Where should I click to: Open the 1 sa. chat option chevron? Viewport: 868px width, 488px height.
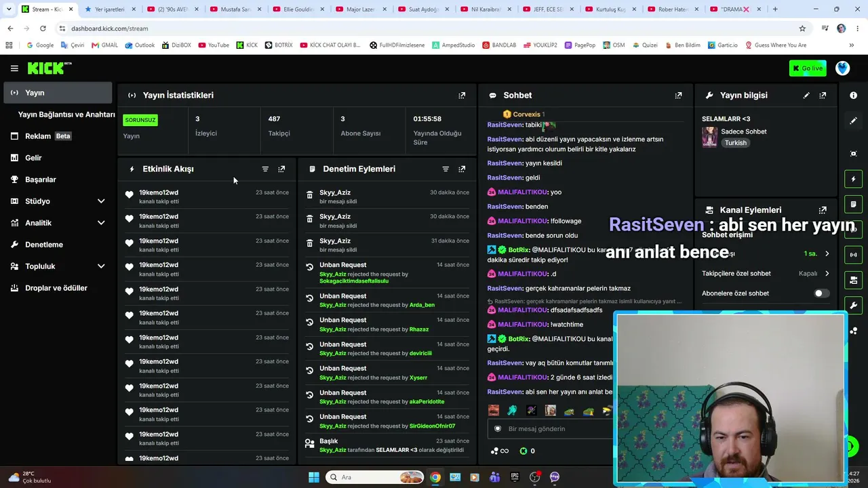click(x=827, y=253)
